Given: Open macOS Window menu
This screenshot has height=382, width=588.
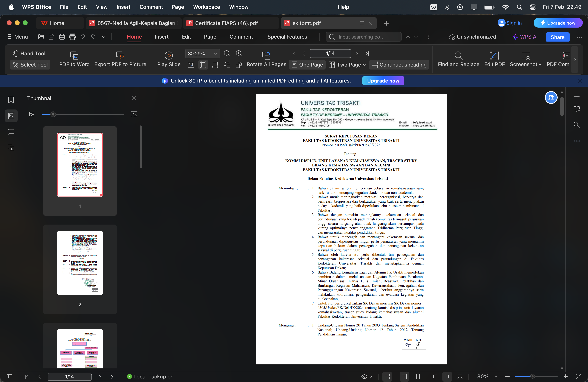Looking at the screenshot, I should [x=238, y=7].
